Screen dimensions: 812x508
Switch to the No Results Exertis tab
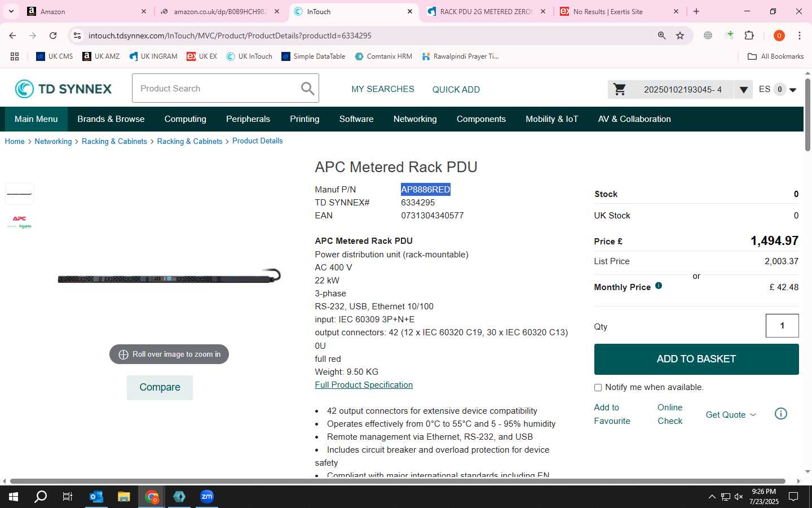point(618,11)
